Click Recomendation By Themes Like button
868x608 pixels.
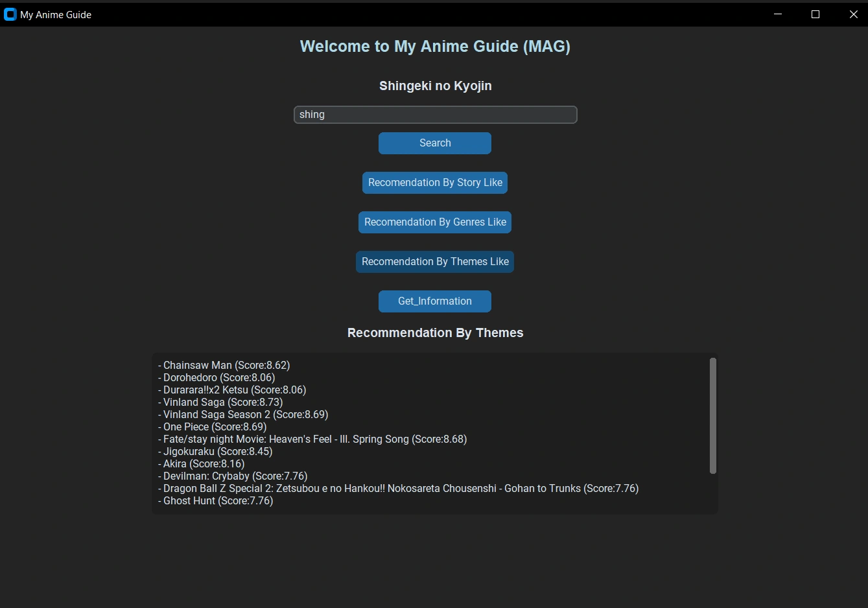click(x=435, y=262)
